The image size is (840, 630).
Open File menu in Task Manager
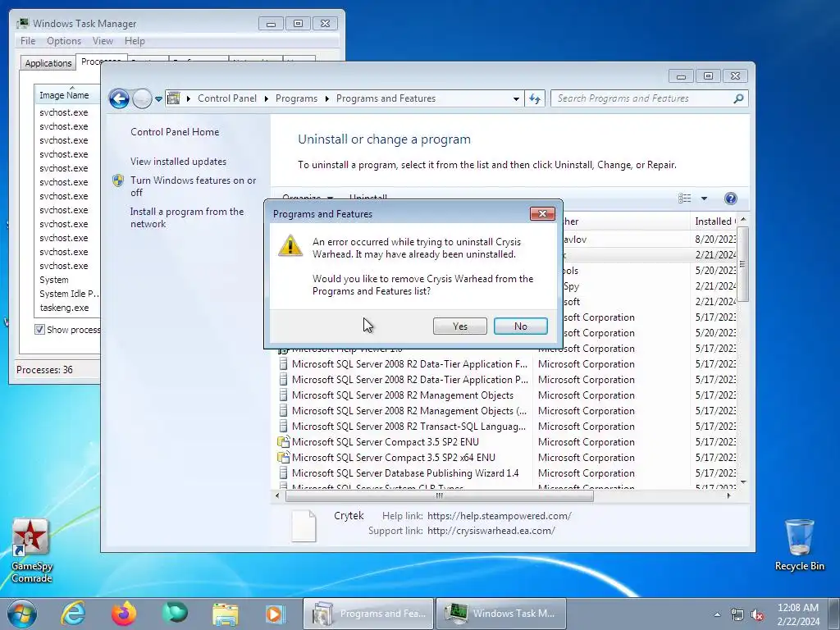(28, 41)
